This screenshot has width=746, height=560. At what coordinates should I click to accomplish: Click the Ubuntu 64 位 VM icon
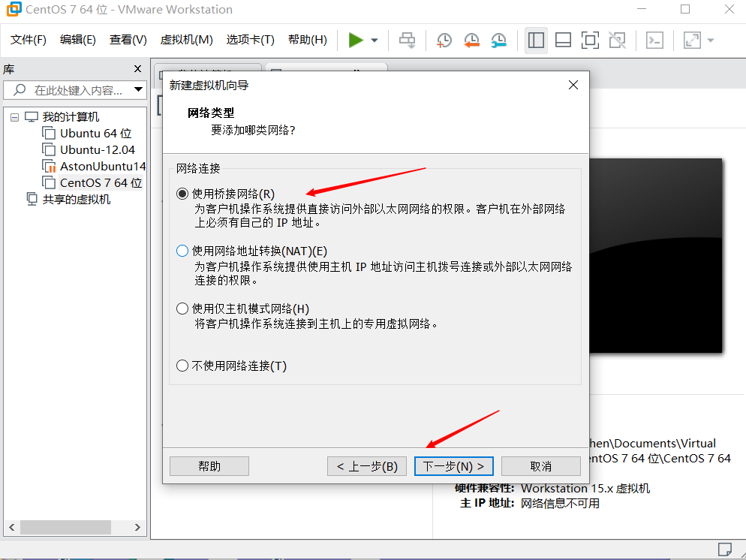(49, 133)
